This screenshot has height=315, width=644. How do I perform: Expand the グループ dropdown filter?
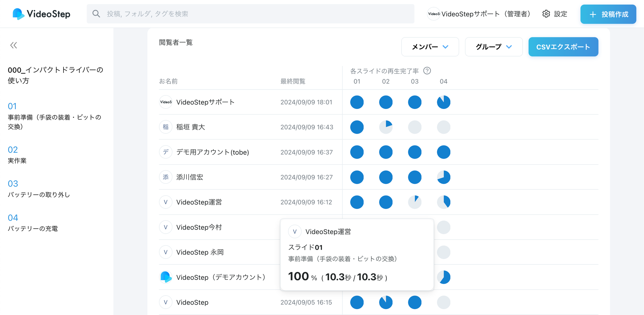tap(494, 47)
